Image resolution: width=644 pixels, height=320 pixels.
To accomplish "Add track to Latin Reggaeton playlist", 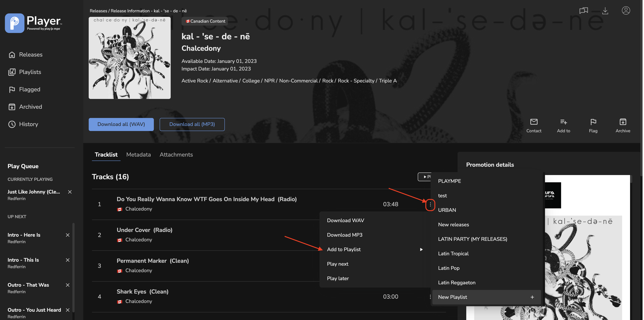I will (487, 283).
